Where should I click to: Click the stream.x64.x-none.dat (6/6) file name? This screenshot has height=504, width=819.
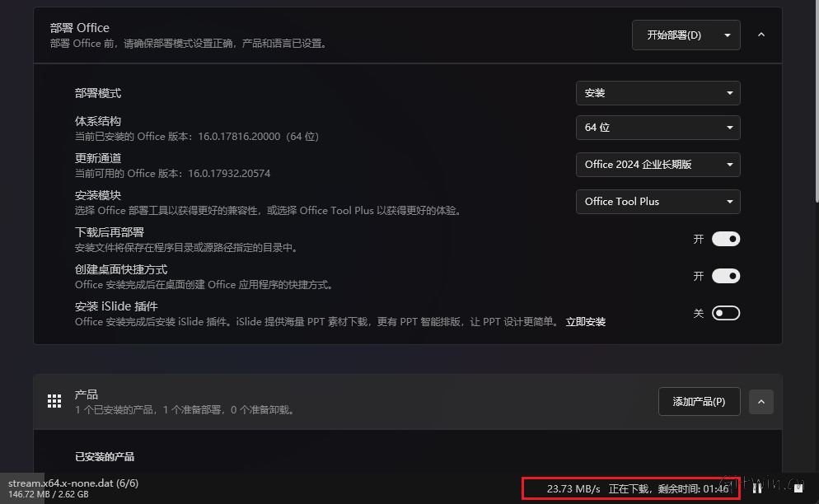click(x=73, y=483)
